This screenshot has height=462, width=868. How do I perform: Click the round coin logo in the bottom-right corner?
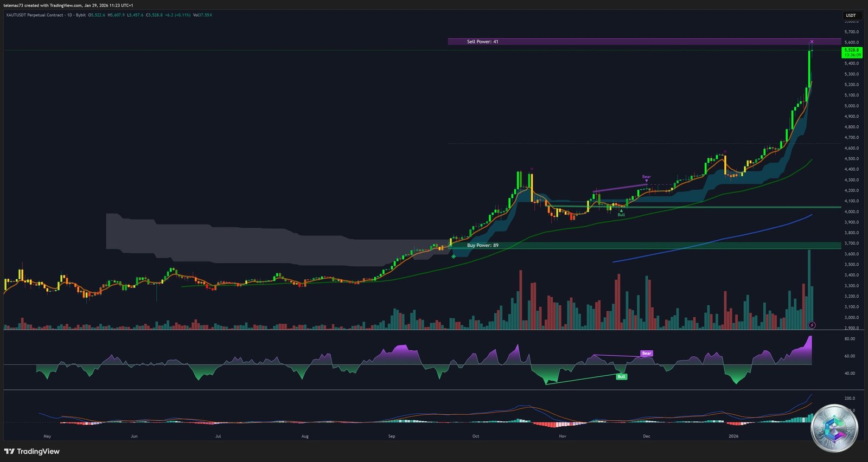click(834, 428)
